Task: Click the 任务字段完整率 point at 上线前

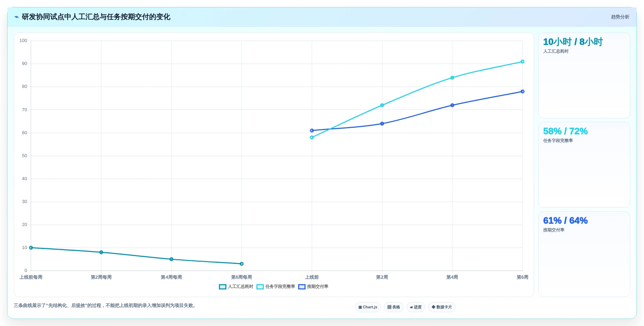Action: point(312,137)
